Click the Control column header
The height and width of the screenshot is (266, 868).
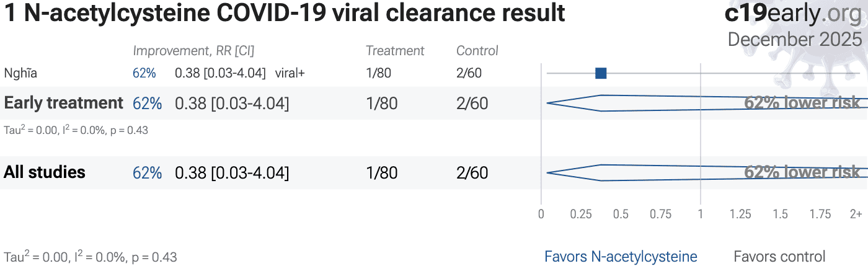477,51
